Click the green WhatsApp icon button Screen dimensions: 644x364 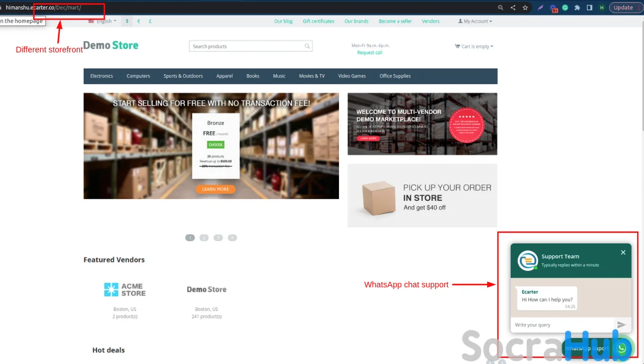coord(622,348)
